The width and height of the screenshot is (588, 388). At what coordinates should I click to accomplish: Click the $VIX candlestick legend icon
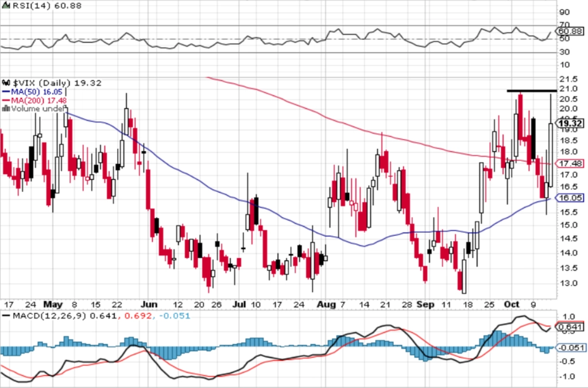point(6,83)
